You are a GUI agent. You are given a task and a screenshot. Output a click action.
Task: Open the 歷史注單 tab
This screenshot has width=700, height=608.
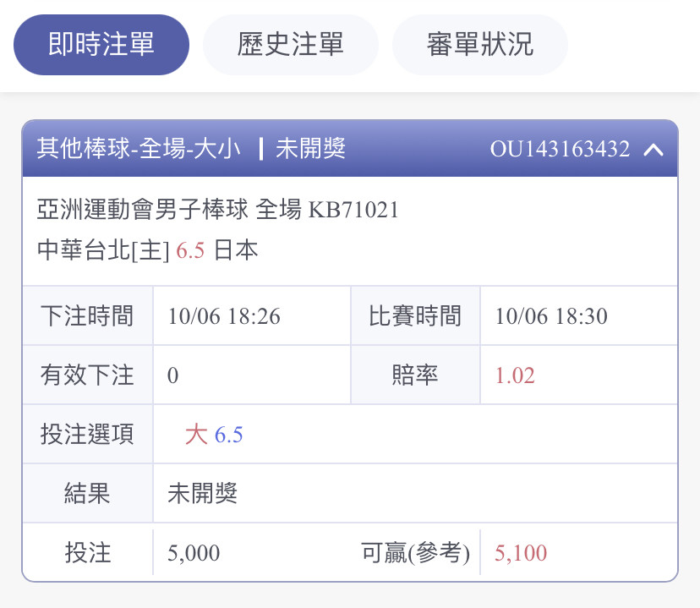click(291, 45)
